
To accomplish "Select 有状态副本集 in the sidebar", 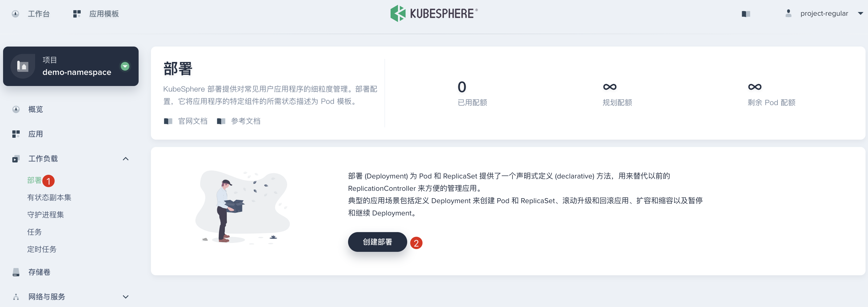I will pyautogui.click(x=49, y=197).
